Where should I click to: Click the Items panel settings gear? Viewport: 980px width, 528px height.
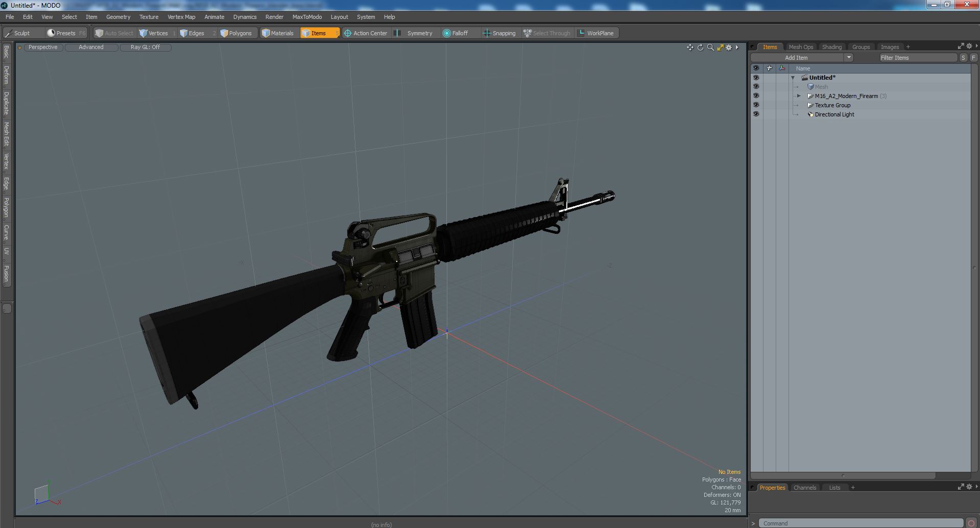(x=969, y=46)
